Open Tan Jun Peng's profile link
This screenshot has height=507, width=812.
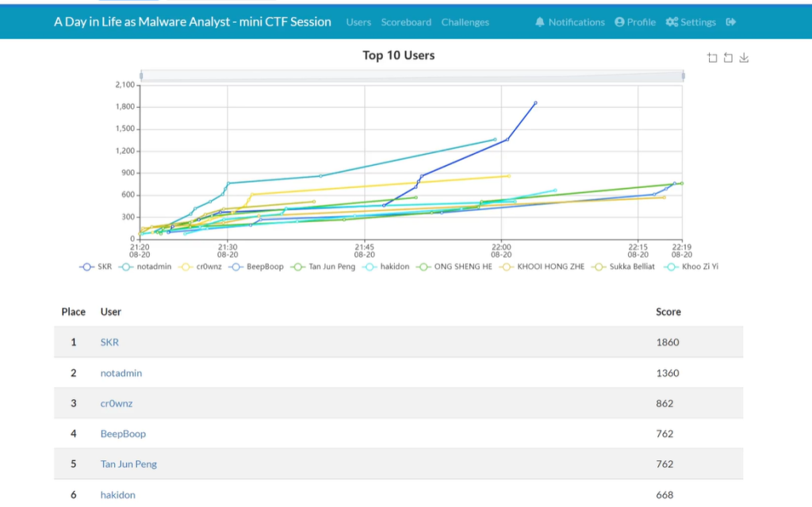coord(128,464)
